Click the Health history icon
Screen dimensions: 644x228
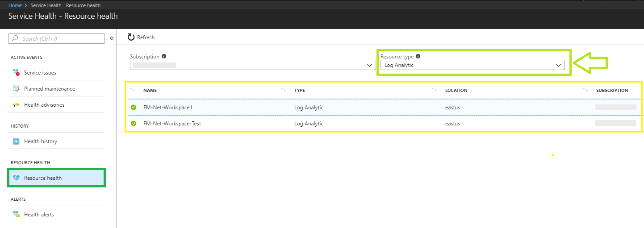[x=16, y=141]
